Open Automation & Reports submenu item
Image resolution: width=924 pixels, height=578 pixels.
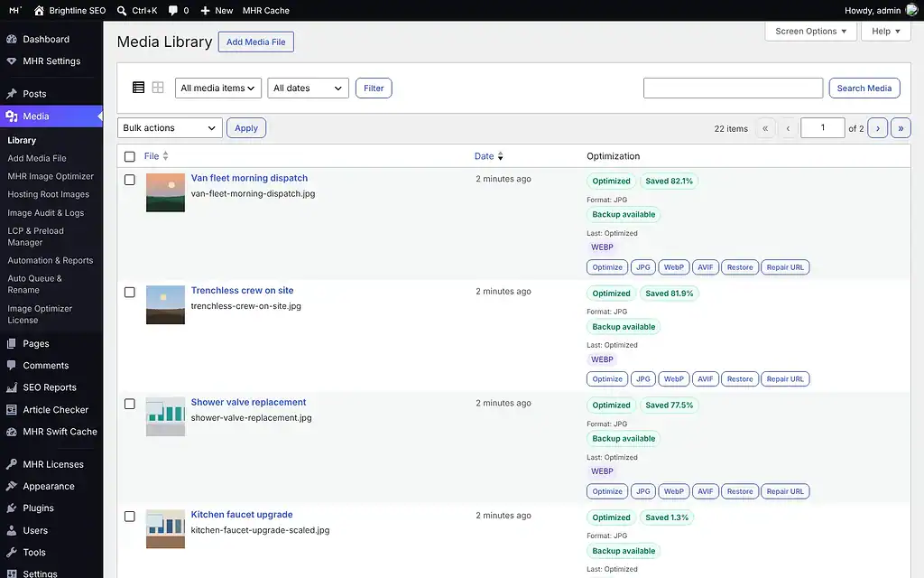pyautogui.click(x=51, y=260)
